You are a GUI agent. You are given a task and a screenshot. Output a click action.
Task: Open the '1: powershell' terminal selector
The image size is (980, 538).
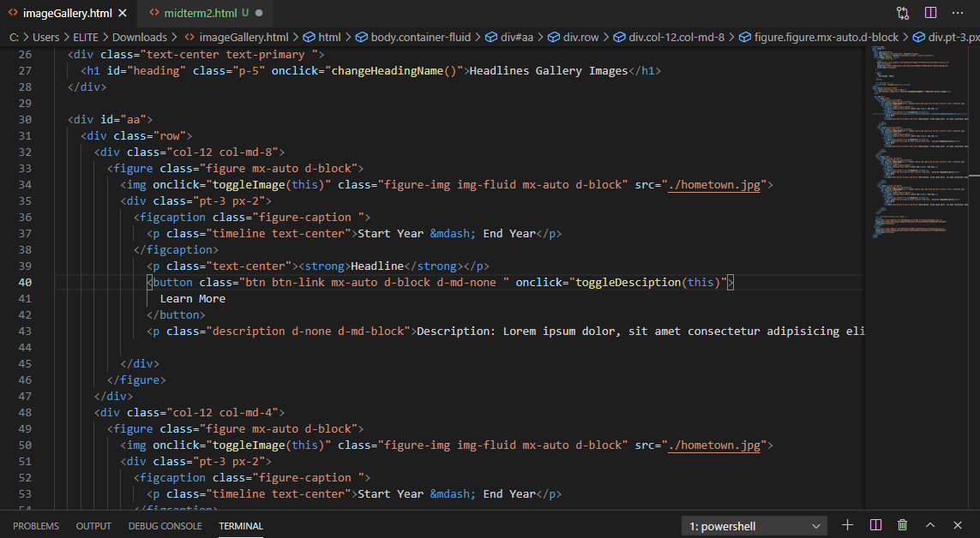755,526
